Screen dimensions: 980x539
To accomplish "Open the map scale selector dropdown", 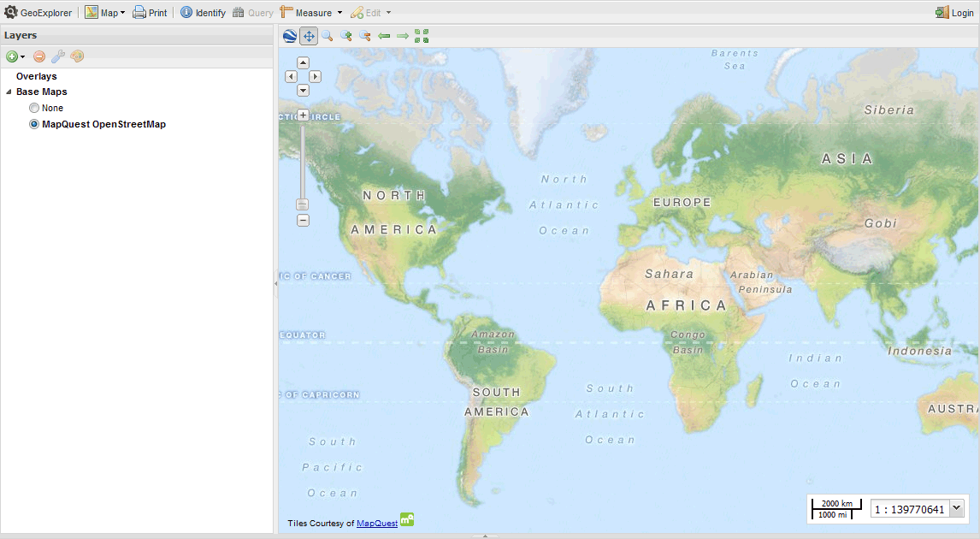I will pos(955,508).
